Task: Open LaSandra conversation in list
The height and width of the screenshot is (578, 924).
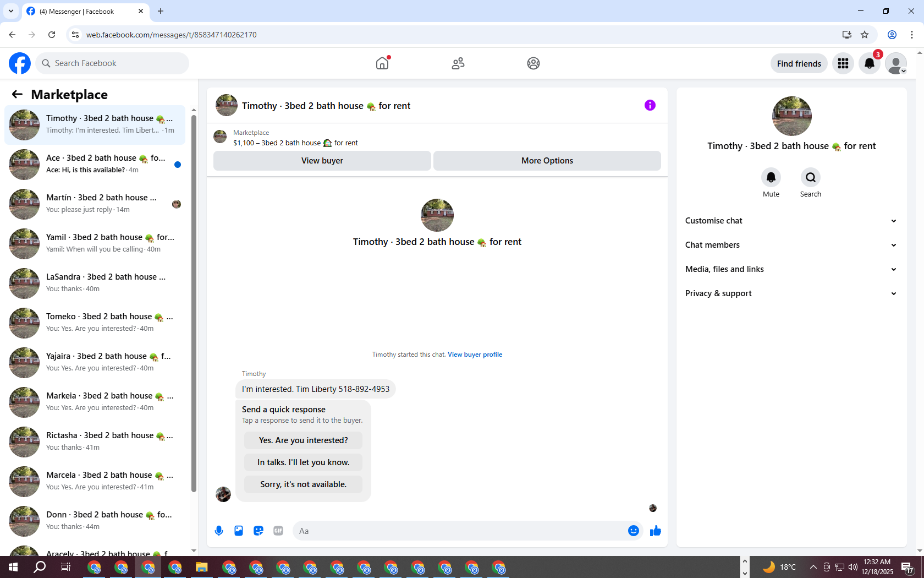Action: 95,283
